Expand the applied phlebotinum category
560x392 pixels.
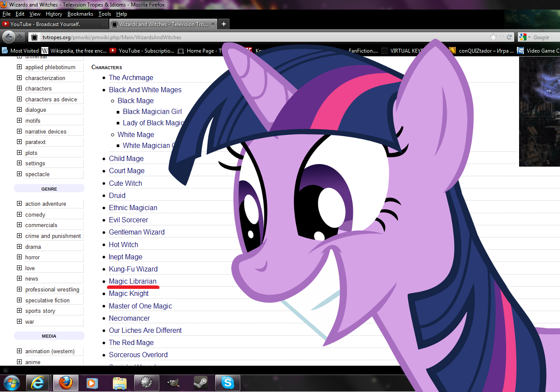pyautogui.click(x=19, y=67)
